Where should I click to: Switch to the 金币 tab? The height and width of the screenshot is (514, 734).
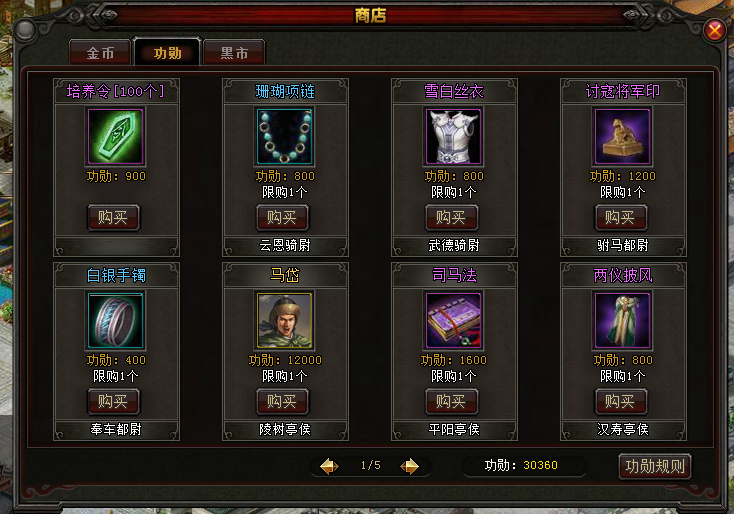click(x=100, y=52)
